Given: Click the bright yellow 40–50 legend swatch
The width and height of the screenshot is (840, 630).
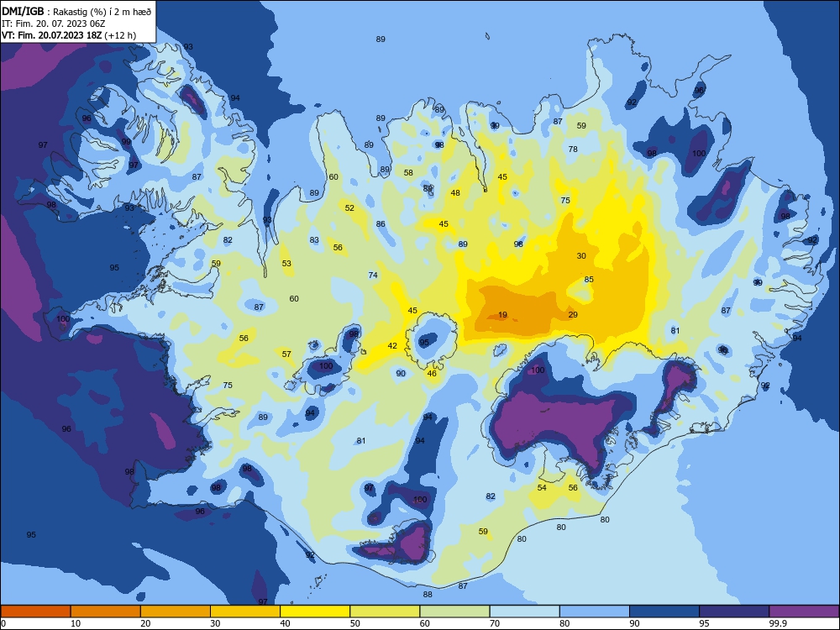Looking at the screenshot, I should 315,612.
